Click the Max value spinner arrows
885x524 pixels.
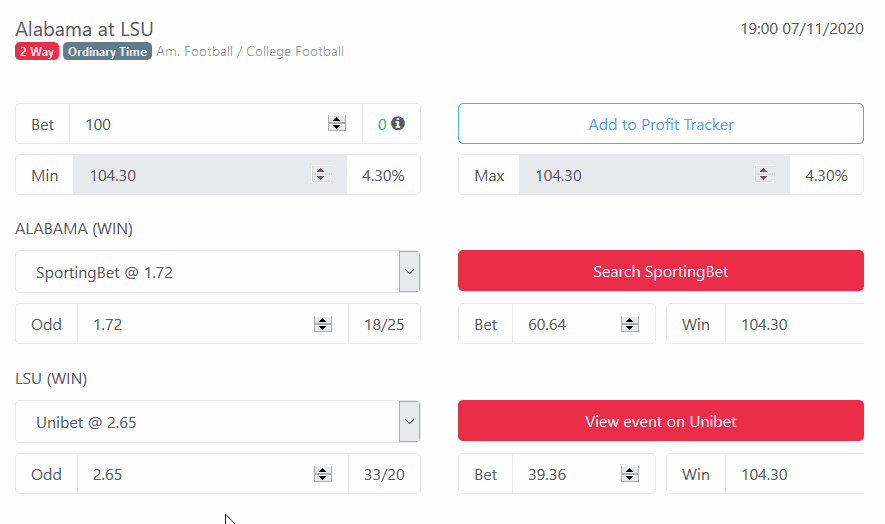click(764, 175)
